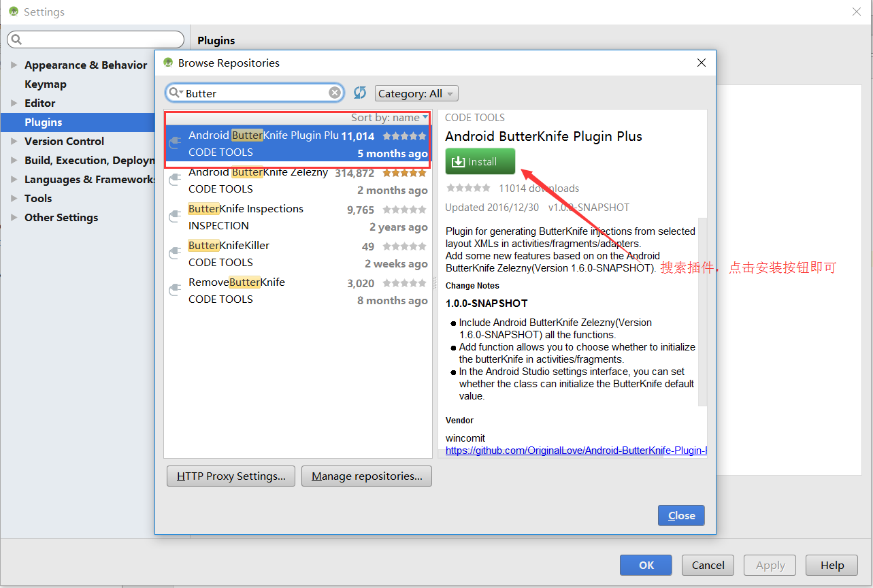Click the refresh repositories icon
873x588 pixels.
[360, 93]
